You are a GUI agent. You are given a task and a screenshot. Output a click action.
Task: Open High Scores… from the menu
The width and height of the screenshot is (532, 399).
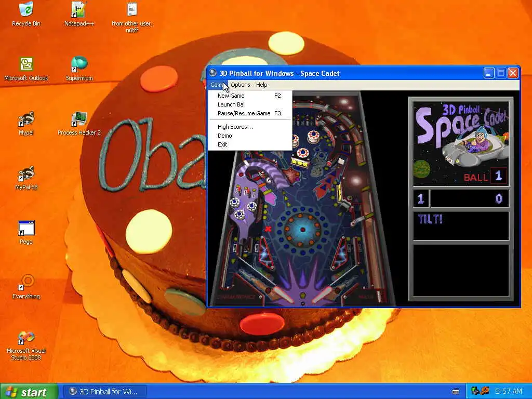[x=250, y=127]
